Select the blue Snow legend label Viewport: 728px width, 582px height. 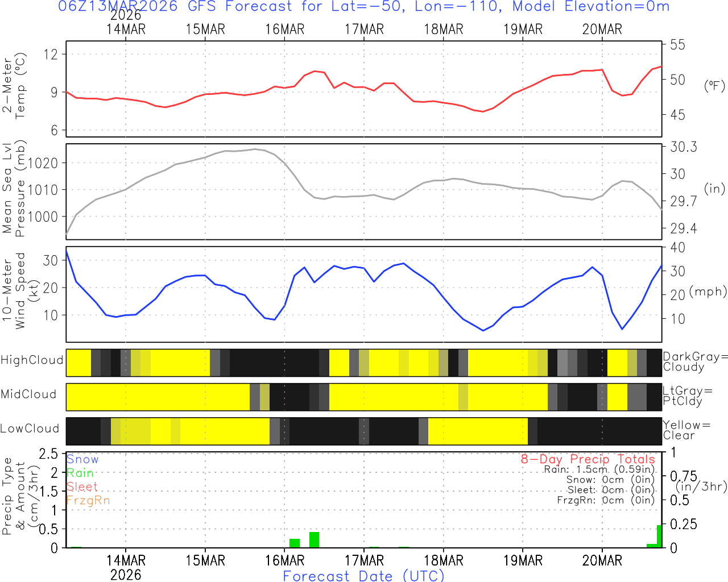[x=82, y=459]
